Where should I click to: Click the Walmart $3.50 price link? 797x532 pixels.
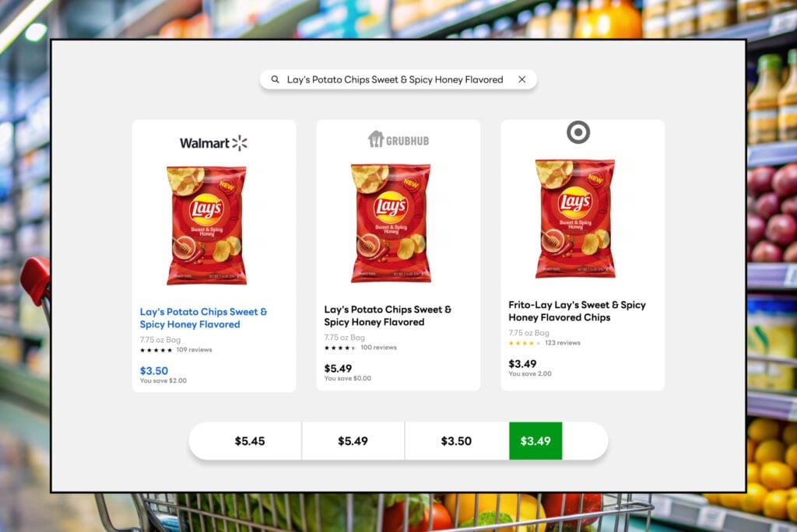point(154,371)
